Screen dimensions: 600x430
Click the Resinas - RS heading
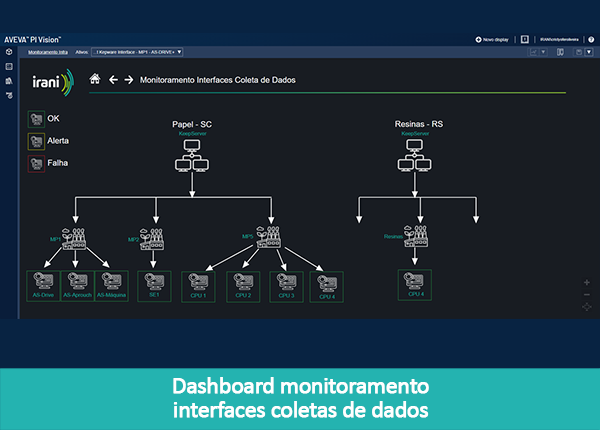click(x=419, y=124)
